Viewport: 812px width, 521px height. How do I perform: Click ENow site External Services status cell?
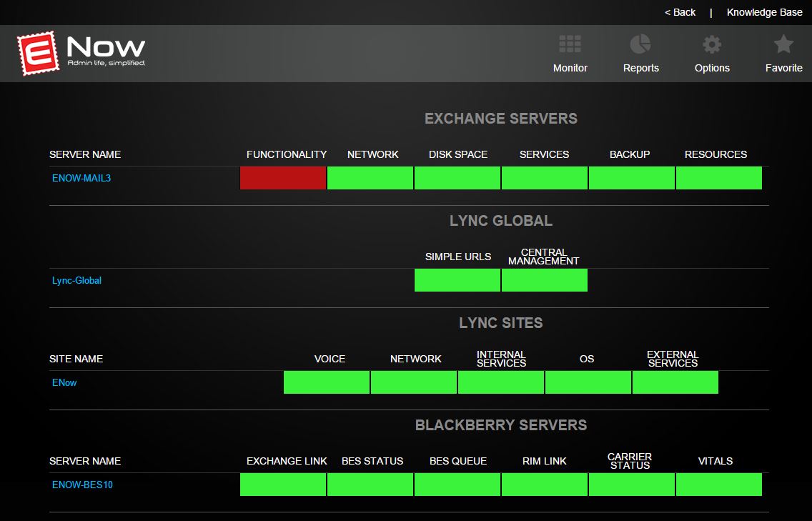coord(675,382)
